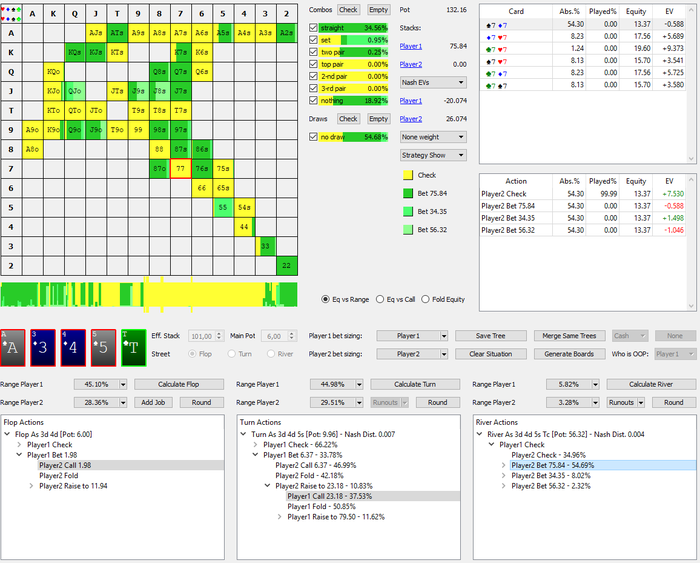
Task: Select the 22 hand cell
Action: tap(287, 266)
